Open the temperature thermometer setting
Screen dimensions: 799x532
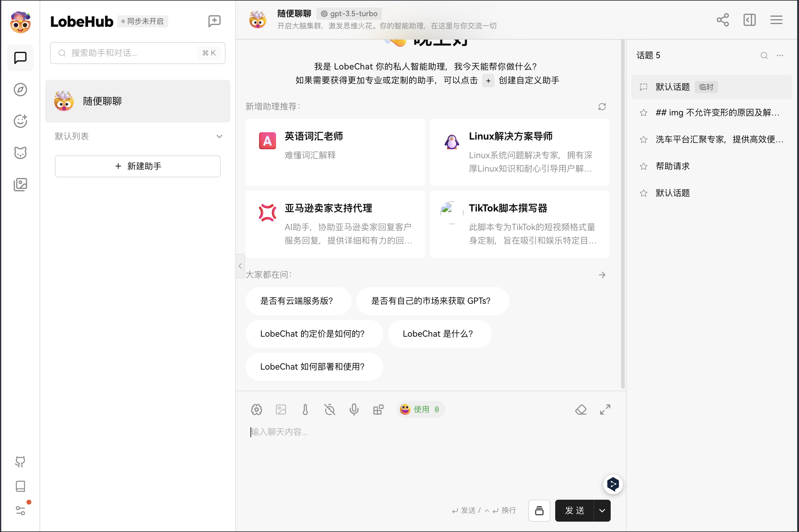(305, 410)
